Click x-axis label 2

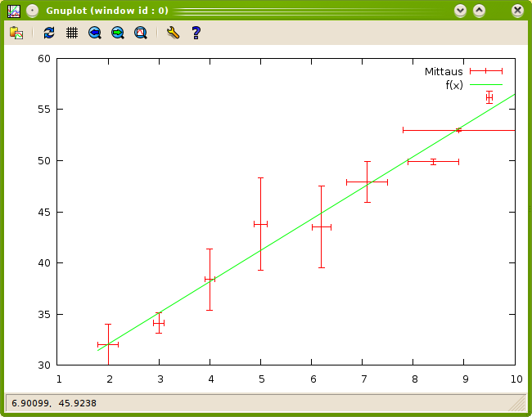(x=110, y=379)
